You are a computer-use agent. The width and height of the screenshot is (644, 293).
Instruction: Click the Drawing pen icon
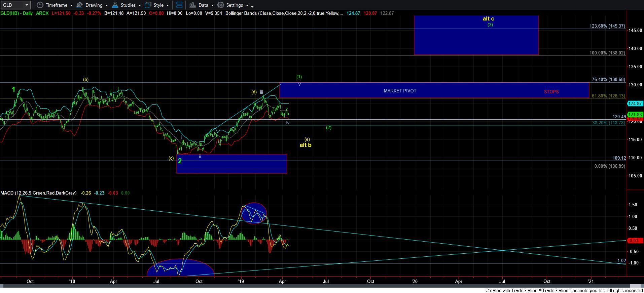(x=80, y=5)
